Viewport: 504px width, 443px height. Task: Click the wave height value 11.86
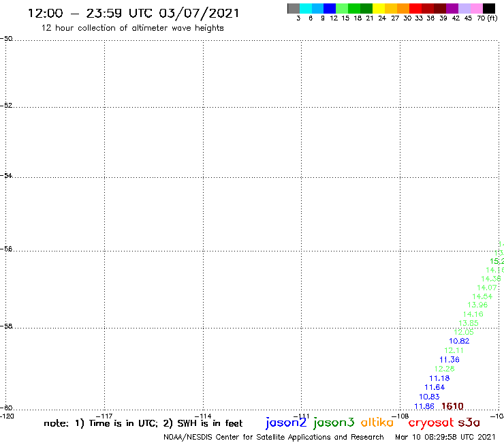(x=424, y=406)
